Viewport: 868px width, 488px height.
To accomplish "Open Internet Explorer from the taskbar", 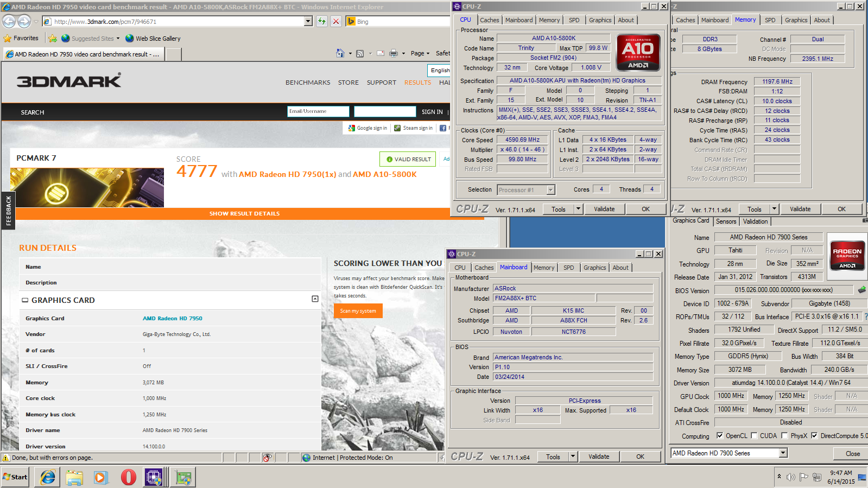I will tap(48, 477).
